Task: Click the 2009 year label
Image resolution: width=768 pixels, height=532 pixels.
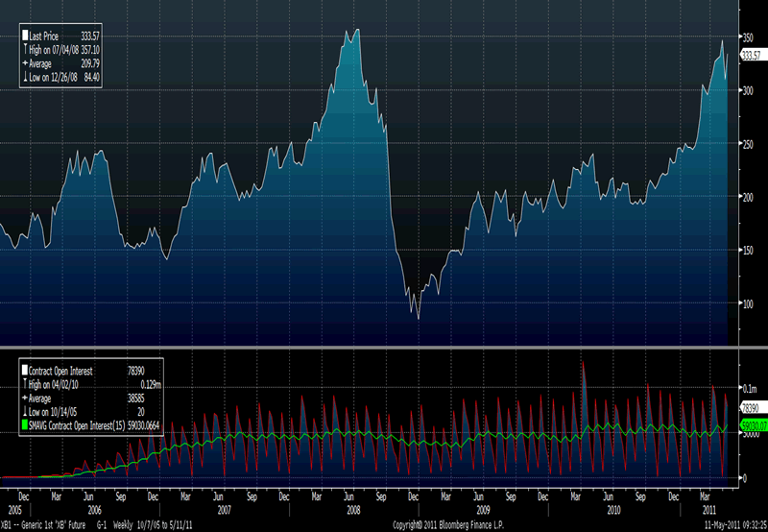Action: click(x=484, y=510)
